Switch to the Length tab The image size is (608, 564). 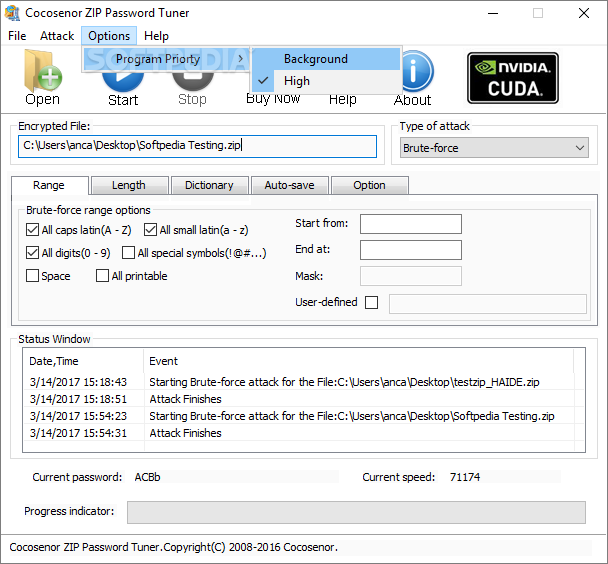129,185
